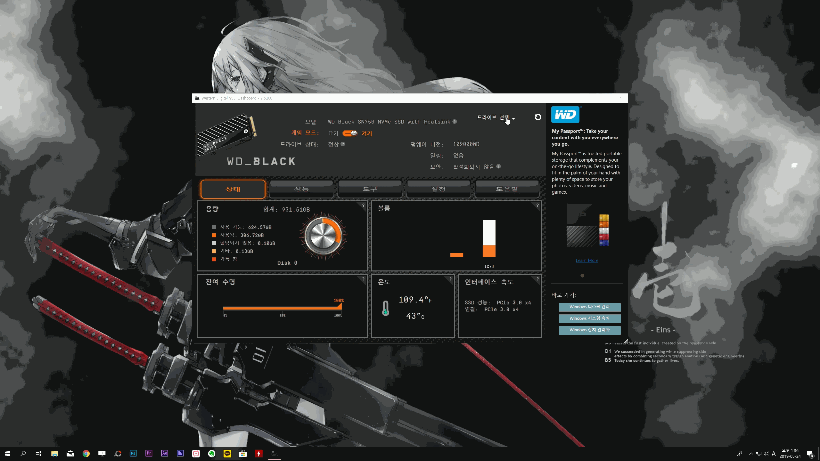Click the gray free-space legend entry
Screen dimensions: 820x461
pyautogui.click(x=241, y=227)
